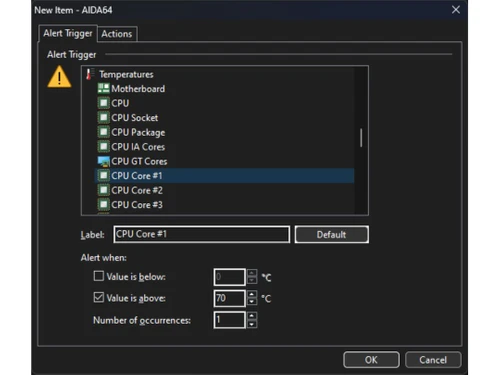Image resolution: width=500 pixels, height=375 pixels.
Task: Select Motherboard in the sensor list
Action: tap(225, 88)
